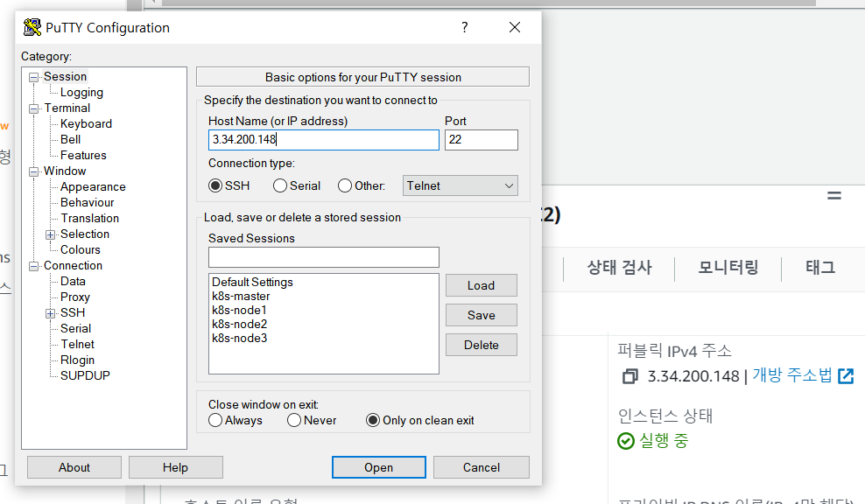The height and width of the screenshot is (504, 865).
Task: Expand the Selection tree node
Action: (x=50, y=234)
